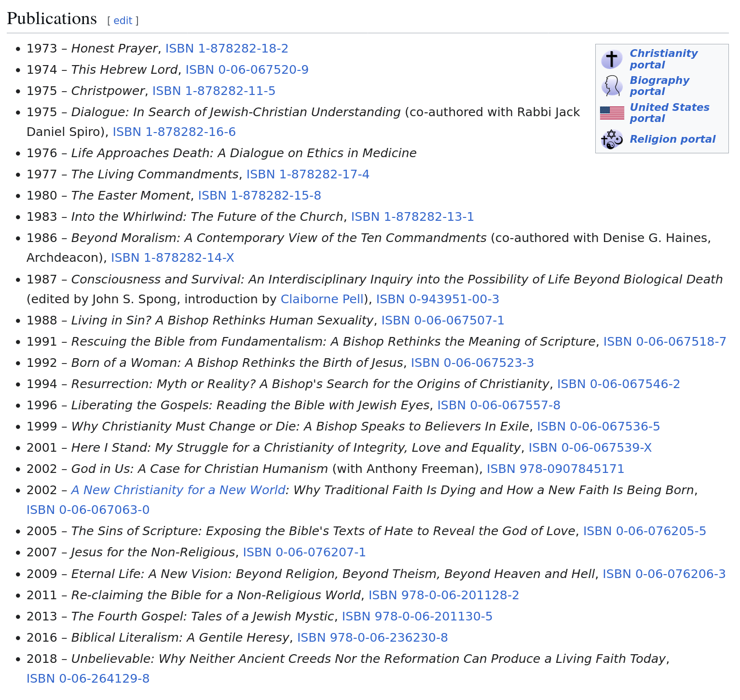Open ISBN 0-06-067546-2 for Resurrection
Viewport: 740px width, 700px height.
tap(618, 384)
